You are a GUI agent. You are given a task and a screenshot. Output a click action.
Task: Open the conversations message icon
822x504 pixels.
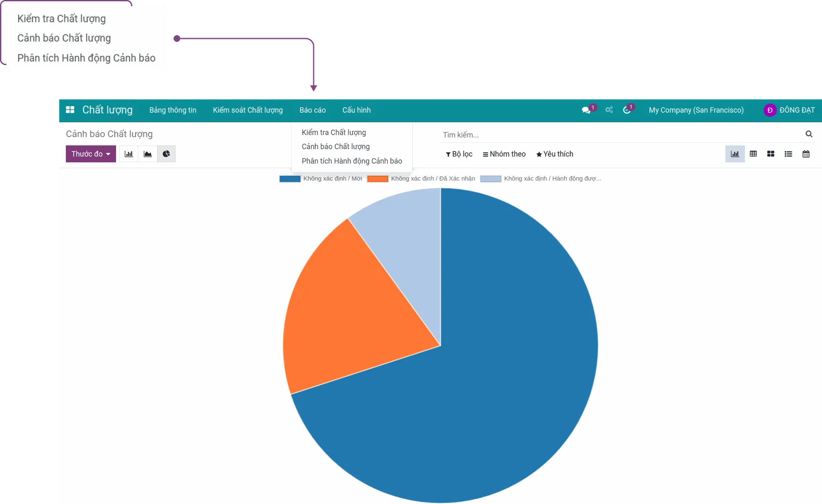point(586,110)
